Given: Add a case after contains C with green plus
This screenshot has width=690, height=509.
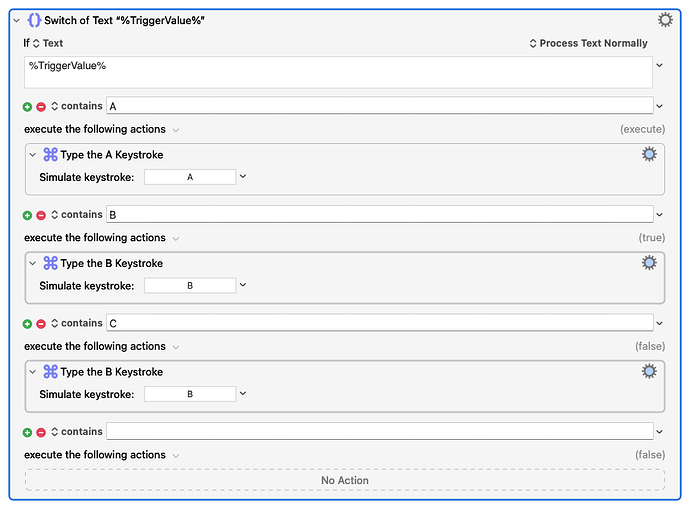Looking at the screenshot, I should coord(27,324).
